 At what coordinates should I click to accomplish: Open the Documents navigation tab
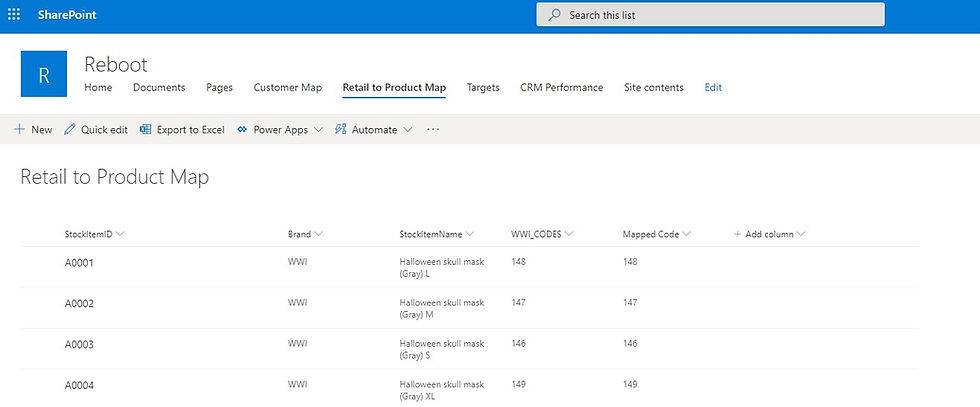point(159,88)
